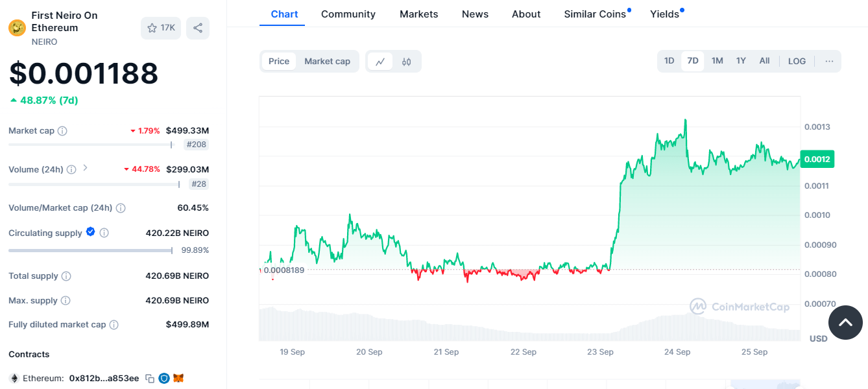The width and height of the screenshot is (868, 389).
Task: Set chart range to All
Action: (x=765, y=61)
